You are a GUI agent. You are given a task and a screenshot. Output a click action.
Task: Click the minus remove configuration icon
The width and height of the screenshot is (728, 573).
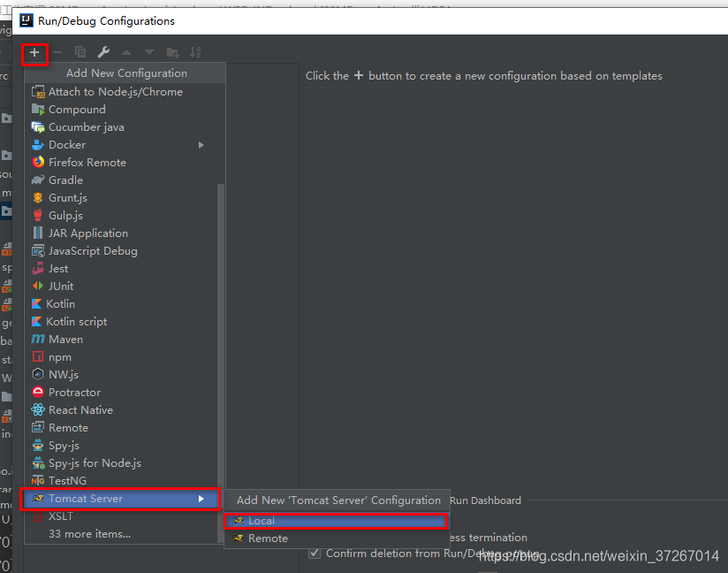point(57,52)
